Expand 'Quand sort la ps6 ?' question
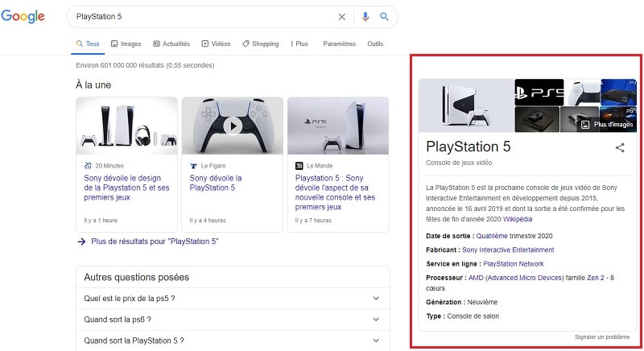Image resolution: width=644 pixels, height=351 pixels. pyautogui.click(x=233, y=320)
